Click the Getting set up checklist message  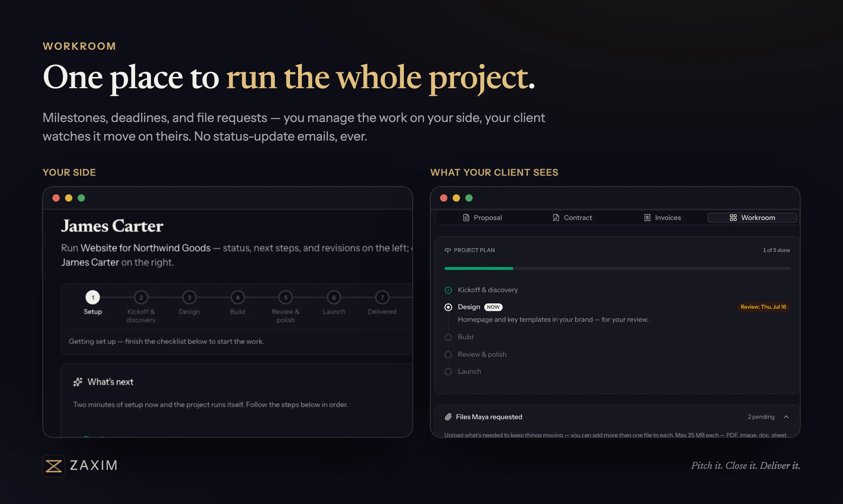166,341
